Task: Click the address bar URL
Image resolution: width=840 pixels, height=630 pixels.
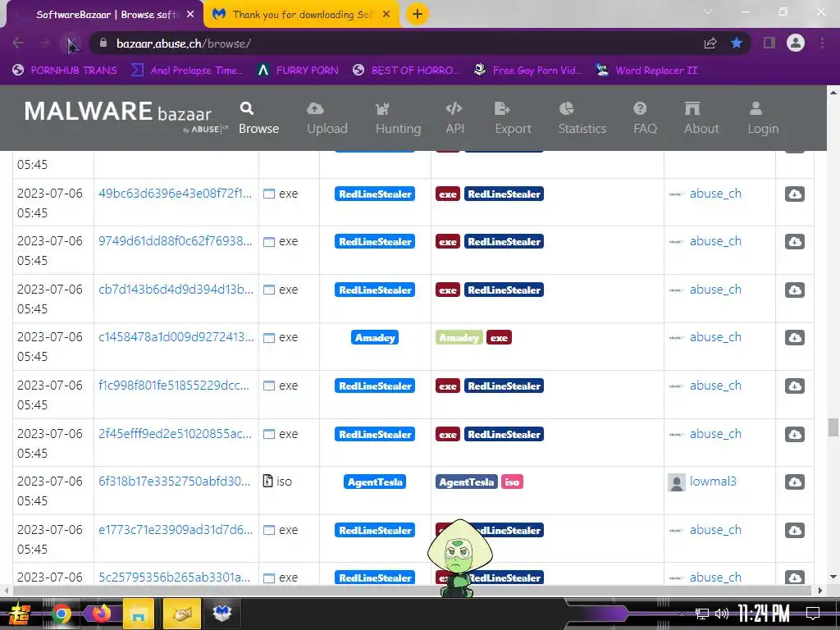Action: (184, 43)
